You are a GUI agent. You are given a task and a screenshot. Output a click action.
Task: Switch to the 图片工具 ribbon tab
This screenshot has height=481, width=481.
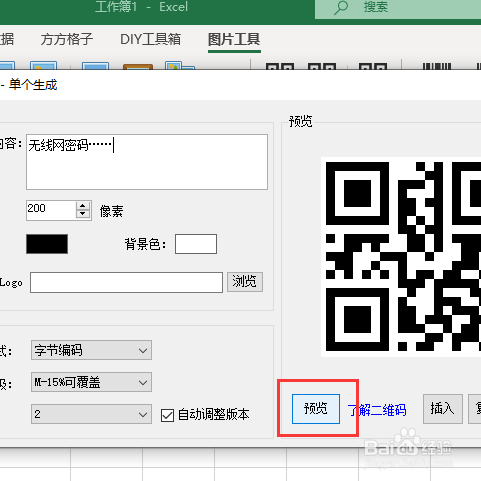tap(234, 39)
